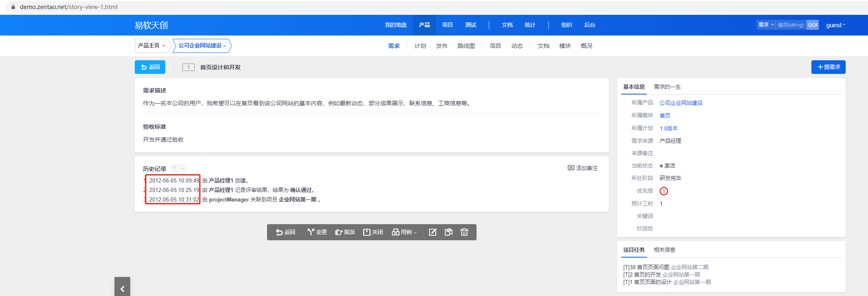Click the trash delete icon in bottom toolbar
The width and height of the screenshot is (868, 296).
[x=464, y=232]
